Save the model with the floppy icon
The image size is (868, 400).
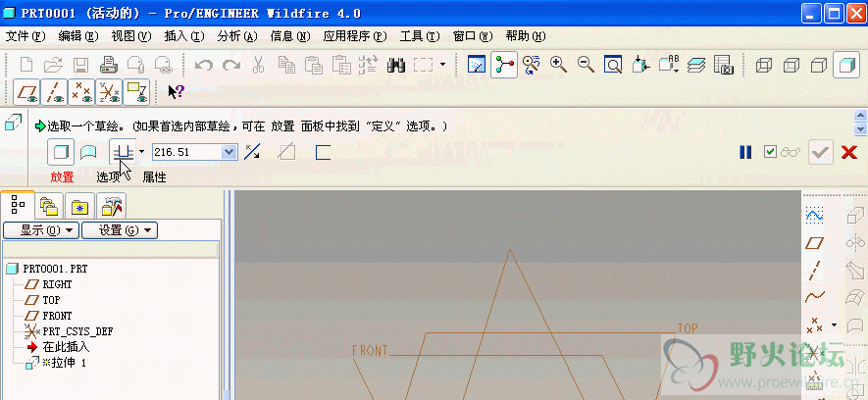(x=81, y=66)
